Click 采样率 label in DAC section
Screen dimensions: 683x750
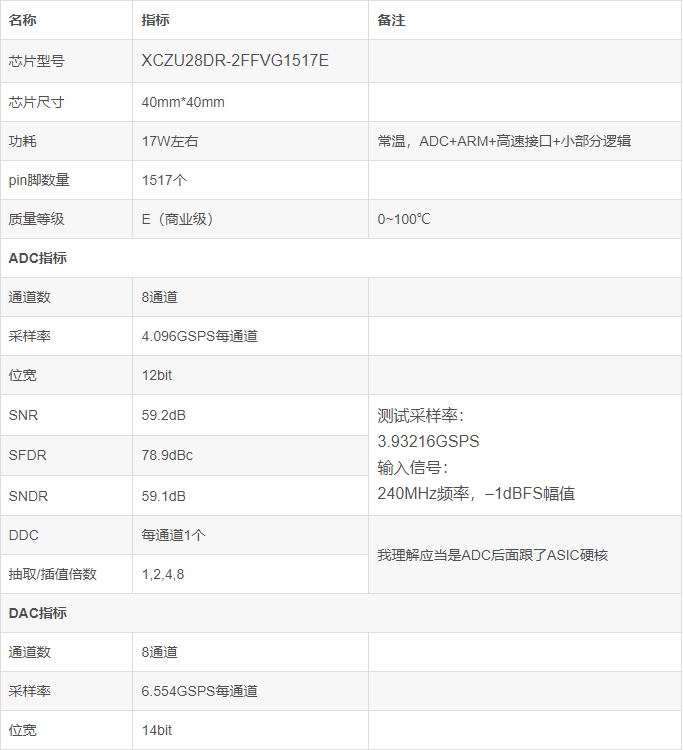pyautogui.click(x=30, y=691)
